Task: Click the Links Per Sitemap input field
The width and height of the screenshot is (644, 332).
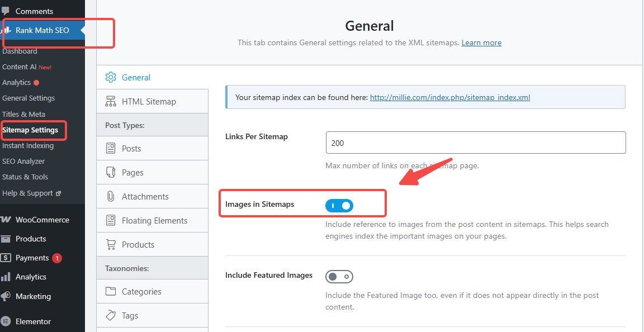Action: (475, 143)
